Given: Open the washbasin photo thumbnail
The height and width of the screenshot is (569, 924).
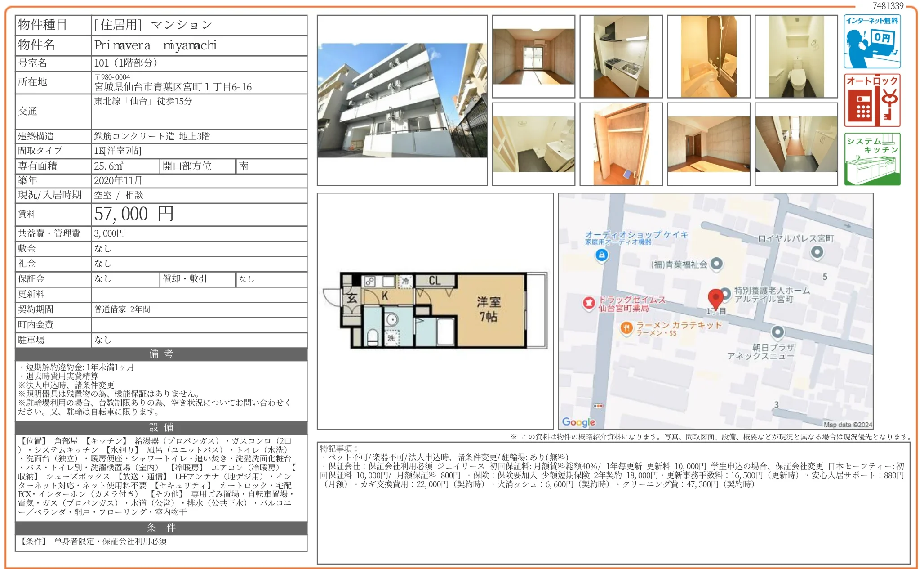Looking at the screenshot, I should point(533,144).
